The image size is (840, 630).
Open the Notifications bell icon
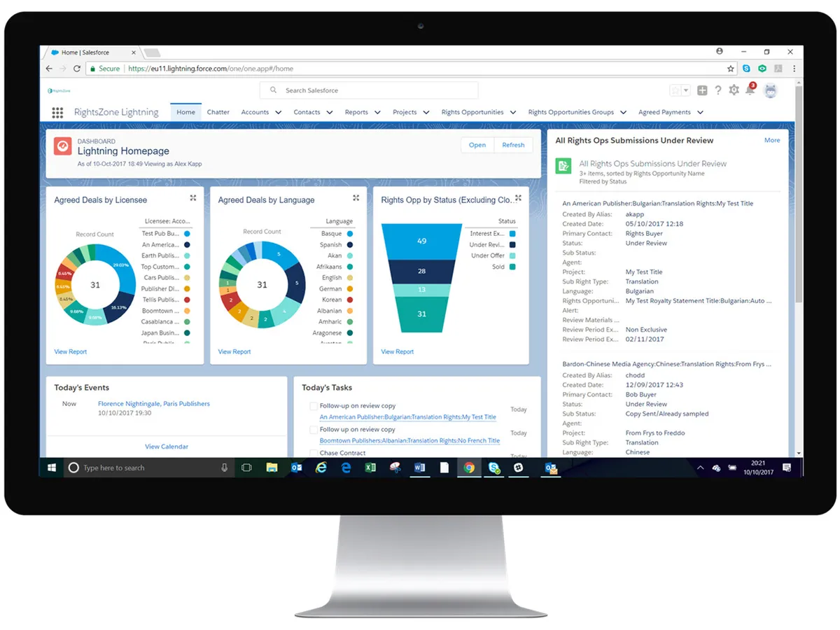click(x=750, y=90)
